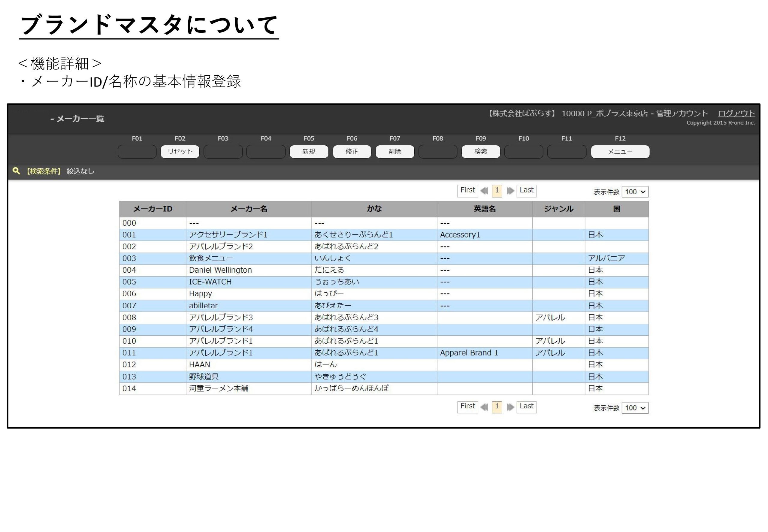Click top First page button
Image resolution: width=768 pixels, height=532 pixels.
point(467,190)
